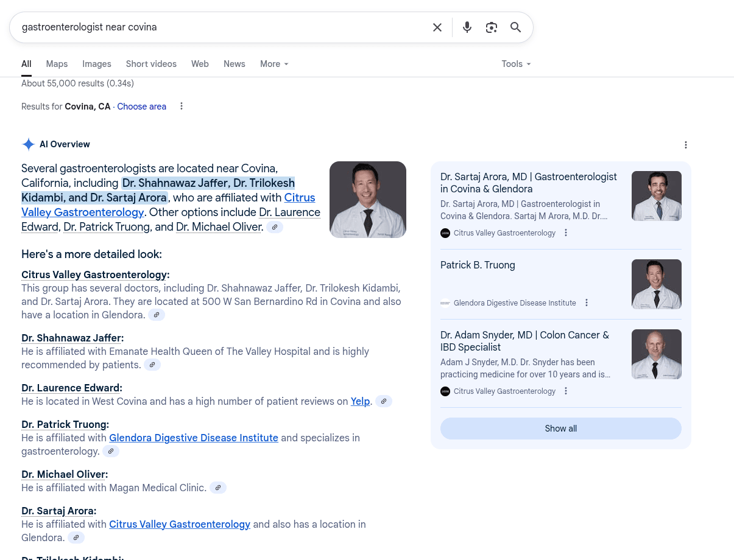734x560 pixels.
Task: Open source link after 'gastroenterology.' in Truong section
Action: [111, 452]
